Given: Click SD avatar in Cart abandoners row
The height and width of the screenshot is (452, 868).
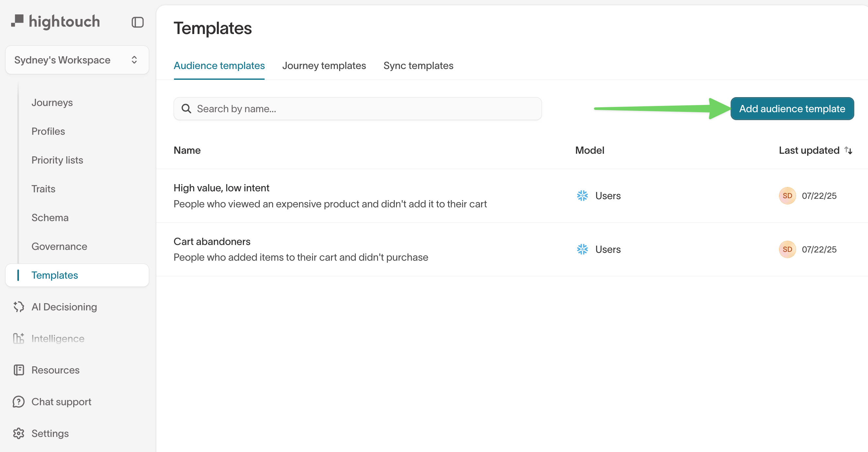Looking at the screenshot, I should 788,250.
